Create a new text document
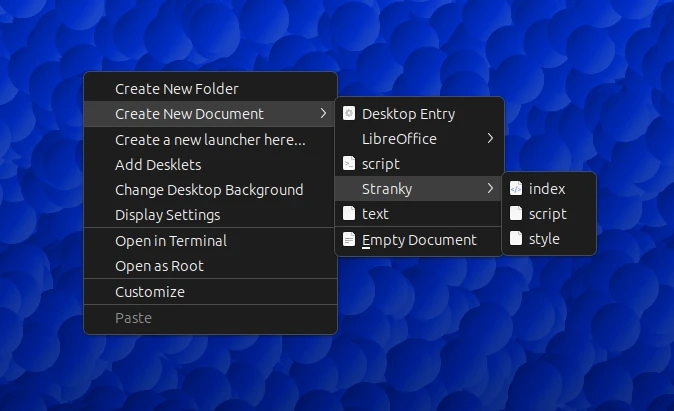Screen dimensions: 674x411 (419, 213)
